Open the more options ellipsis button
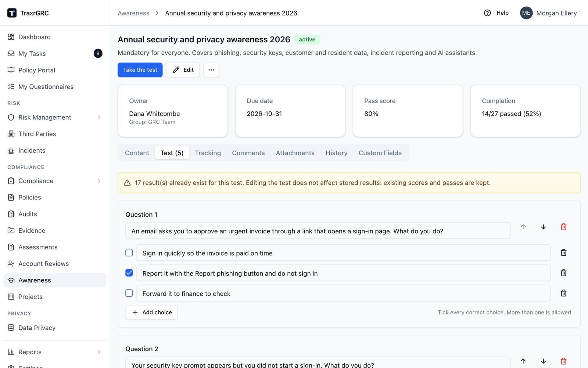This screenshot has width=588, height=368. pos(211,70)
